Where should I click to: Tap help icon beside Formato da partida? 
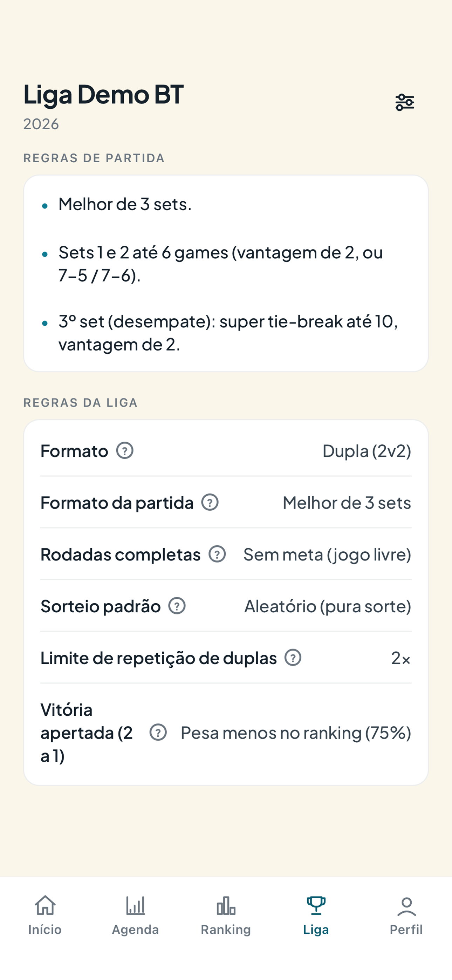pyautogui.click(x=210, y=502)
